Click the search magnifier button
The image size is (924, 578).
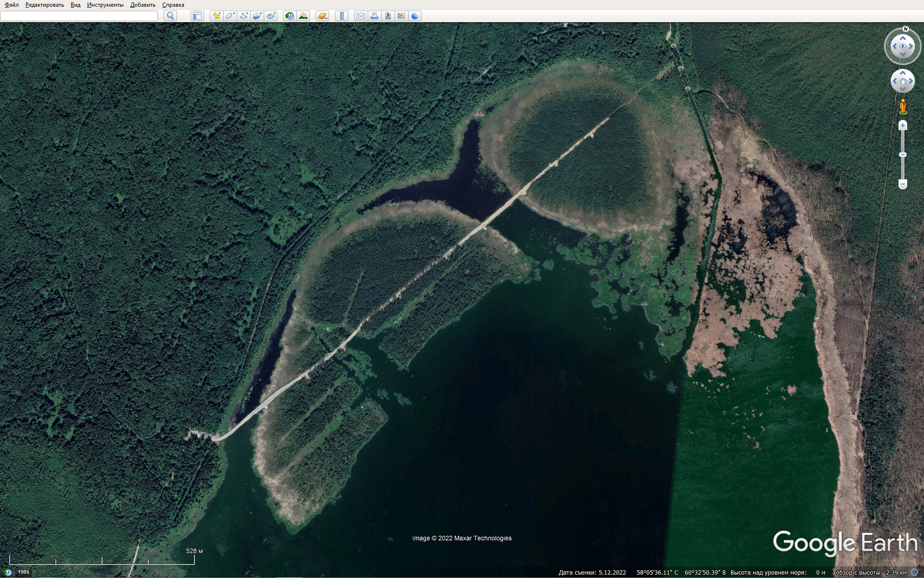(170, 16)
